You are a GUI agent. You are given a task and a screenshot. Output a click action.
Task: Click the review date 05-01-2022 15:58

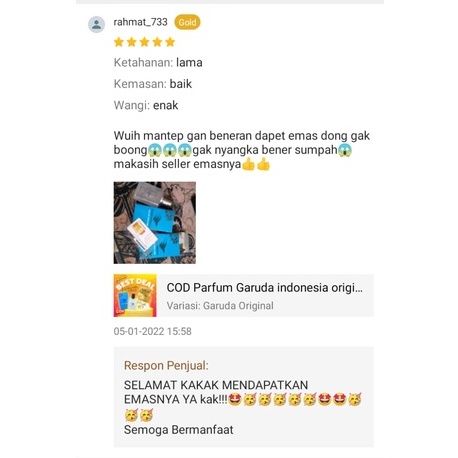(153, 331)
